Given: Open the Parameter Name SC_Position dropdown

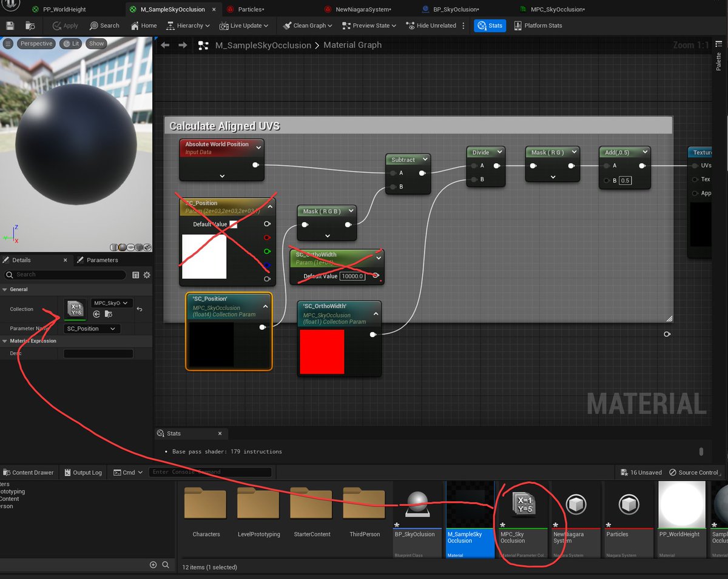Looking at the screenshot, I should [x=91, y=328].
